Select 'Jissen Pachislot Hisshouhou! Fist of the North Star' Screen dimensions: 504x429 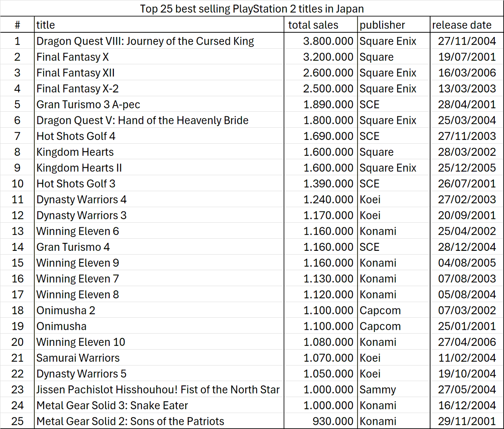(159, 390)
